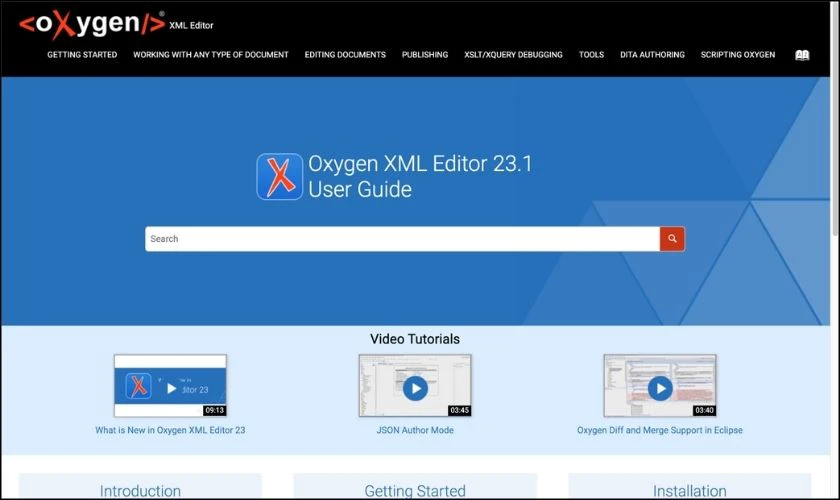The width and height of the screenshot is (840, 500).
Task: Open Oxygen Diff and Merge Support in Eclipse link
Action: (x=660, y=430)
